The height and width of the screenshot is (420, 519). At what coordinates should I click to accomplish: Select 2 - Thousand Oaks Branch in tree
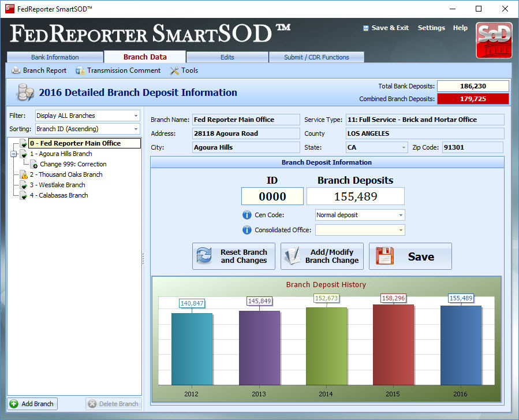(66, 174)
